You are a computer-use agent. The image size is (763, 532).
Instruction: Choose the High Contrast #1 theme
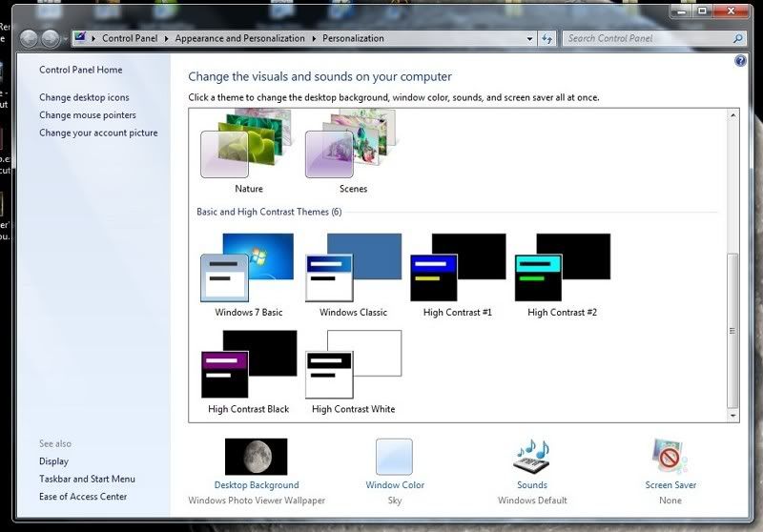click(458, 268)
